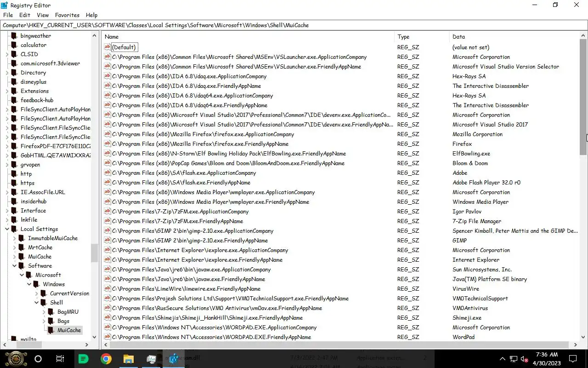Sort by the Type column header
The image size is (588, 368).
(x=422, y=37)
